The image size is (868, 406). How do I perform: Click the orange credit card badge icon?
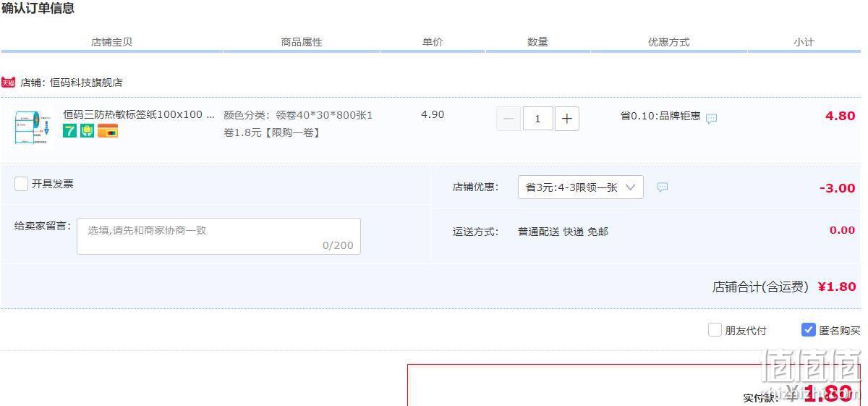point(108,131)
